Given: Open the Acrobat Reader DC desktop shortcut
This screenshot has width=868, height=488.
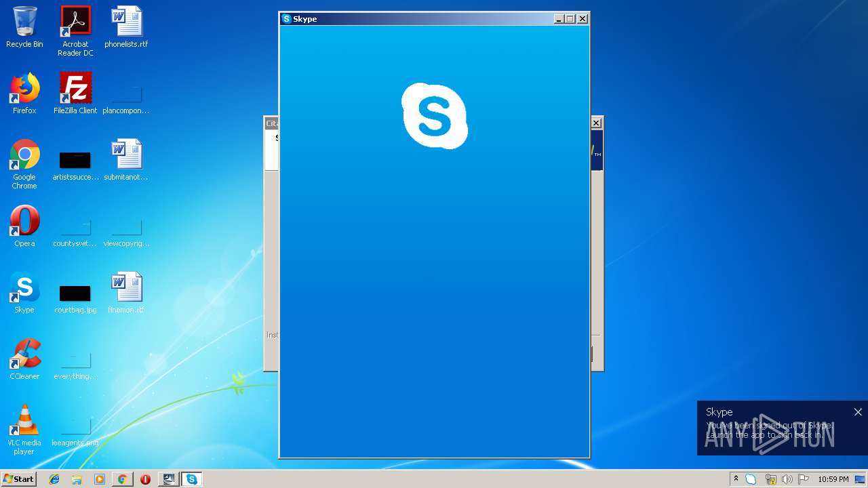Looking at the screenshot, I should point(75,31).
